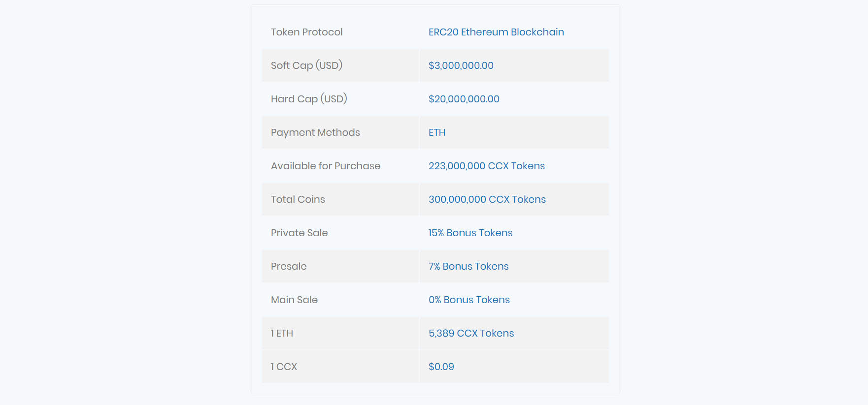Select the 15% Bonus Tokens value
Viewport: 868px width, 405px height.
point(470,233)
